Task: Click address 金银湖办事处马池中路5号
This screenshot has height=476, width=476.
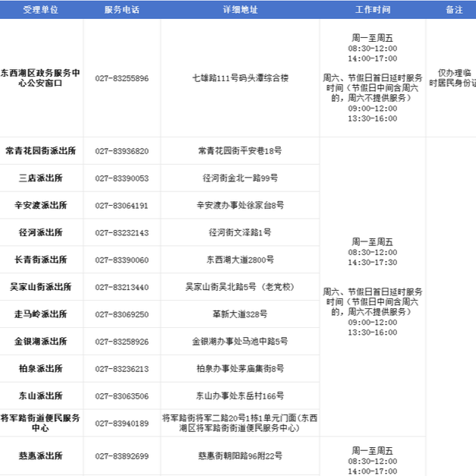Action: pos(240,342)
